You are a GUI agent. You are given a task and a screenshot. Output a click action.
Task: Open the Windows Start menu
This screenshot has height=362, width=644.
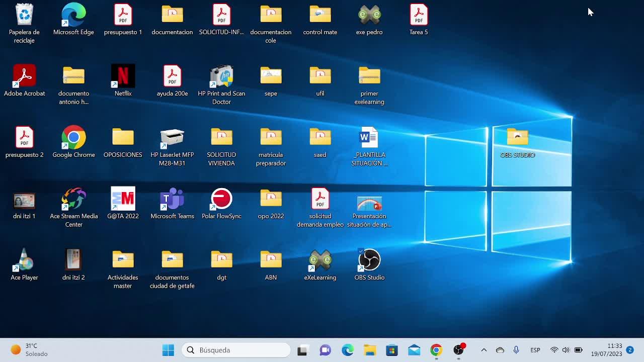168,350
